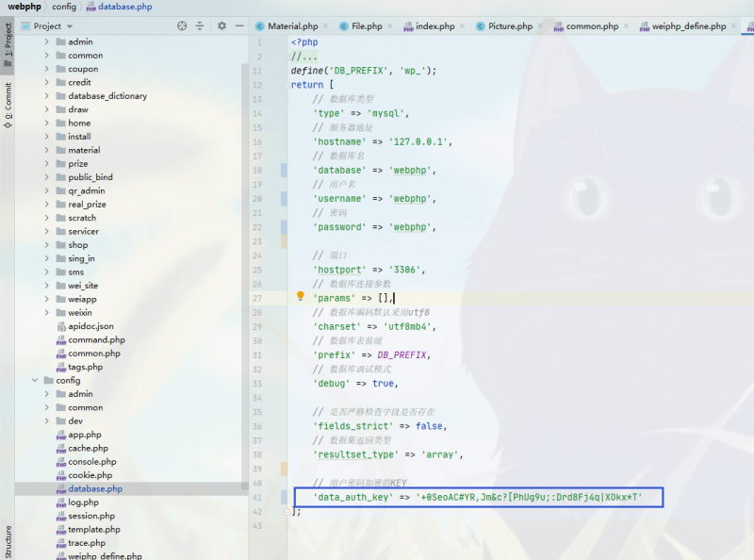Expand the admin folder in project tree
Screen dimensions: 754x560
[x=45, y=41]
